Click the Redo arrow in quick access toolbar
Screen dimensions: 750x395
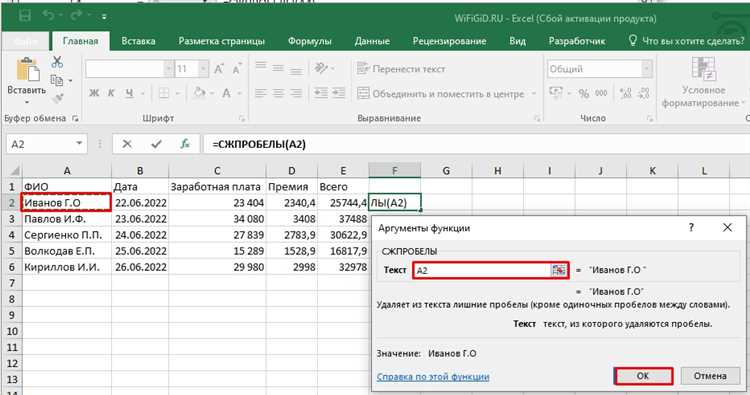pos(77,16)
